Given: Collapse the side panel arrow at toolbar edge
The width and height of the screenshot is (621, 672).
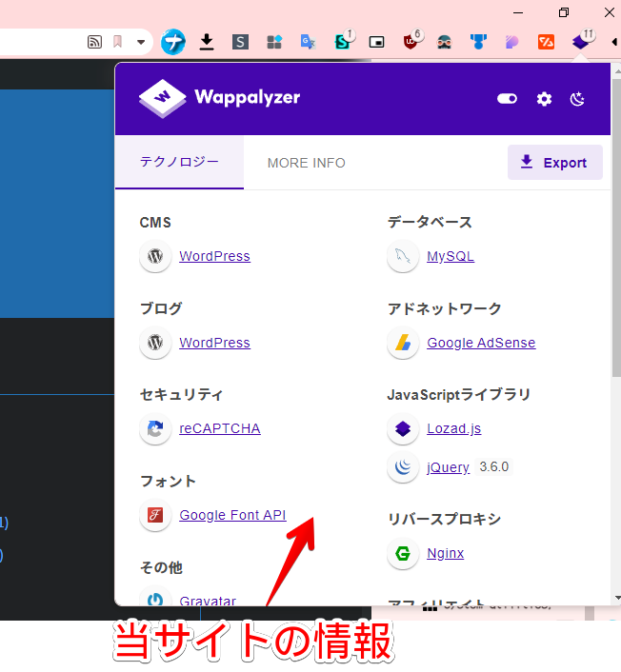Looking at the screenshot, I should [614, 42].
